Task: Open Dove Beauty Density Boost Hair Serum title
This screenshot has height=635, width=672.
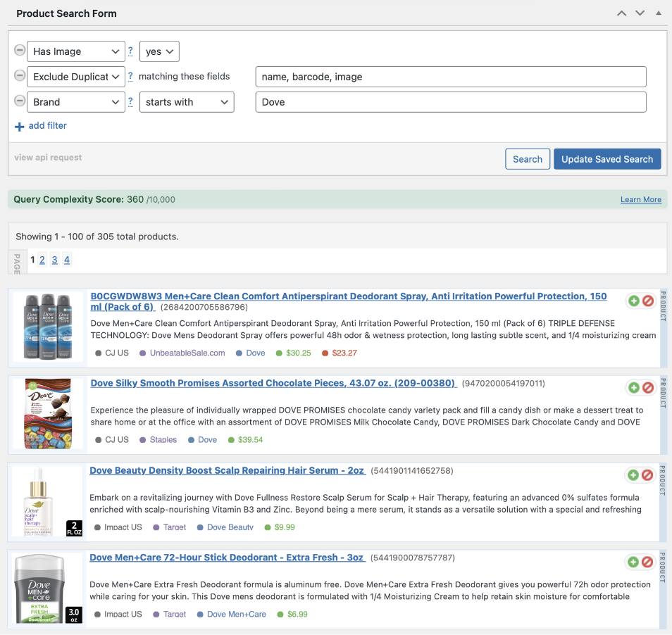Action: coord(227,470)
